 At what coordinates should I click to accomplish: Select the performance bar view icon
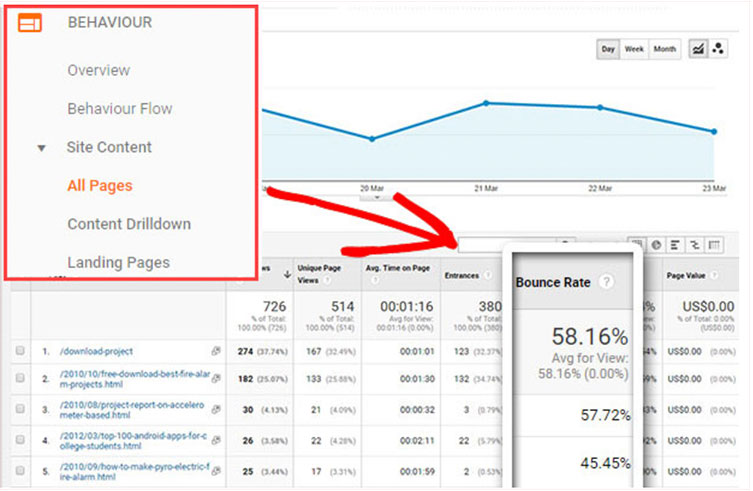click(675, 245)
